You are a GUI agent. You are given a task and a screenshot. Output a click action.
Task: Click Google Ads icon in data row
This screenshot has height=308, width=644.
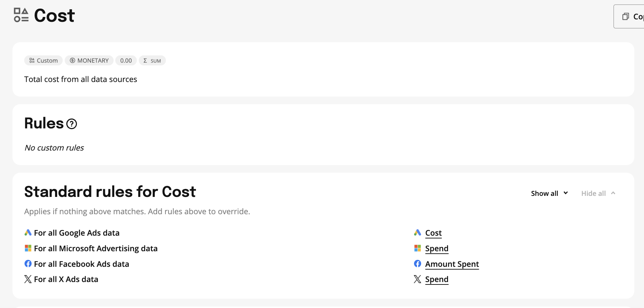tap(28, 233)
